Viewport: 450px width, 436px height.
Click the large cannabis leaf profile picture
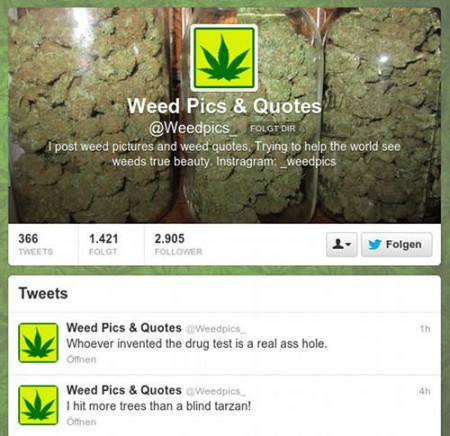[224, 58]
